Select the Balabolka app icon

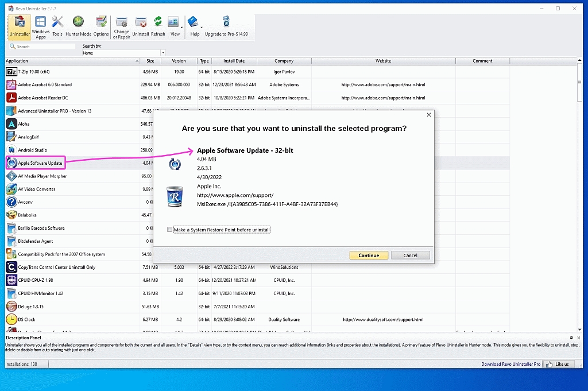pos(11,215)
